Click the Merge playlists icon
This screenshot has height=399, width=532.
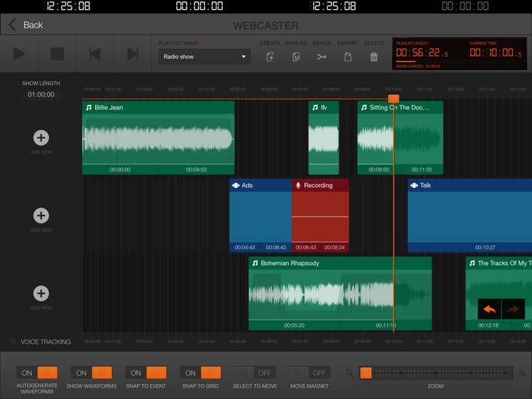click(321, 57)
